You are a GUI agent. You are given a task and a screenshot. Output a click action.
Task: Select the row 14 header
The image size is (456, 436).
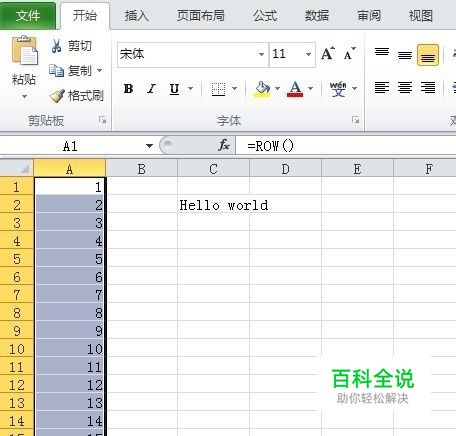17,421
